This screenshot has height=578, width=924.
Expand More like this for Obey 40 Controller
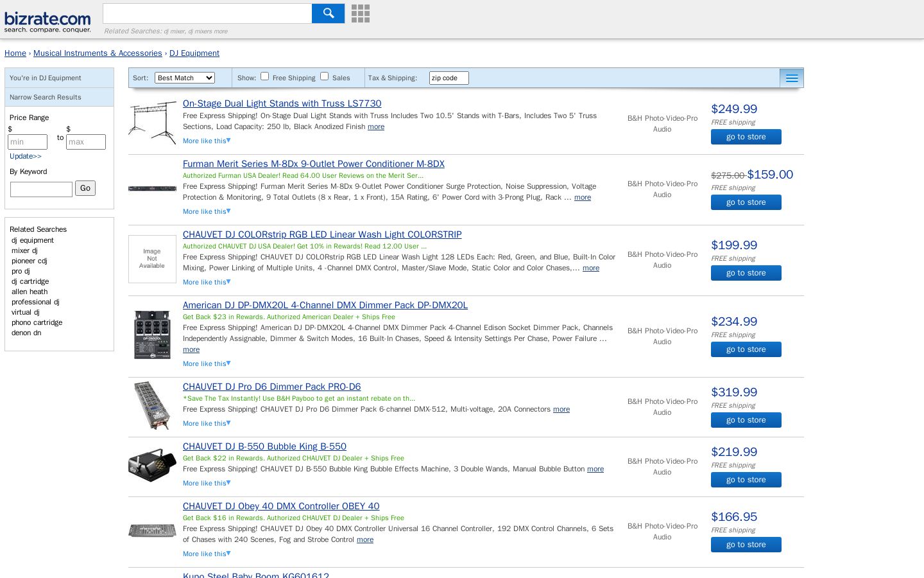pyautogui.click(x=207, y=554)
